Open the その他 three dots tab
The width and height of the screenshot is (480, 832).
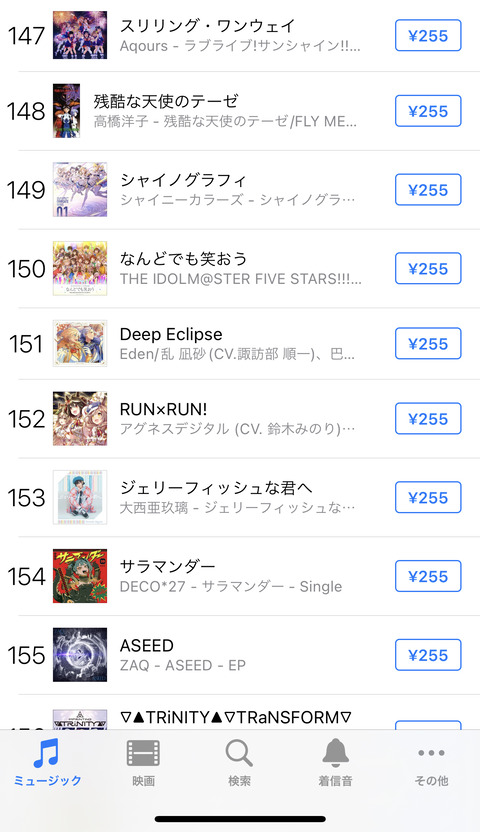tap(431, 763)
